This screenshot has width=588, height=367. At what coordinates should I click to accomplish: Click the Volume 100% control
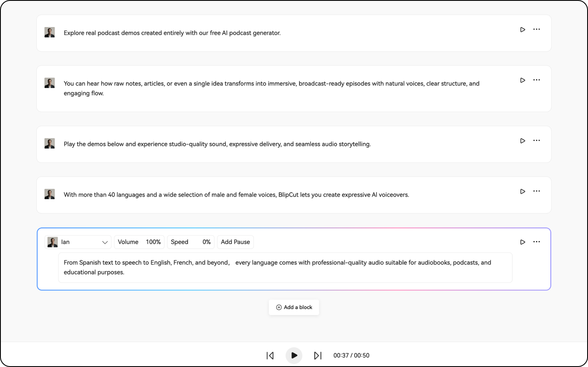139,242
